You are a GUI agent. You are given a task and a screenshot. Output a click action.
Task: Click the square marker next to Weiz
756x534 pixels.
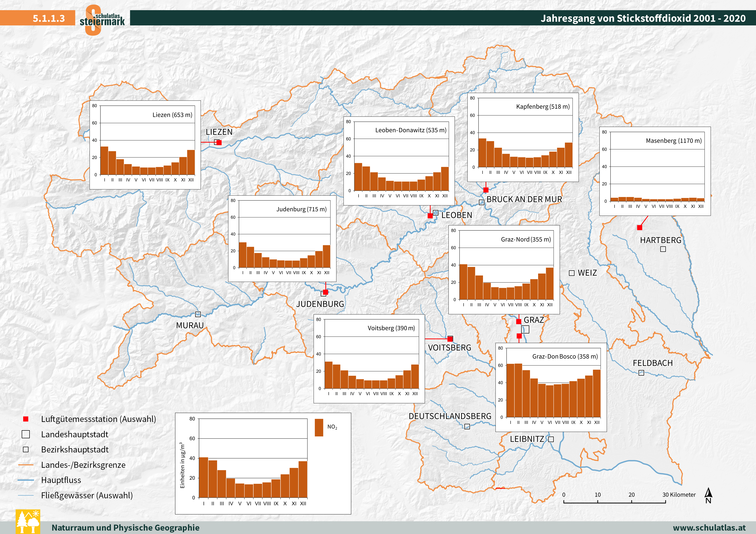pyautogui.click(x=572, y=273)
